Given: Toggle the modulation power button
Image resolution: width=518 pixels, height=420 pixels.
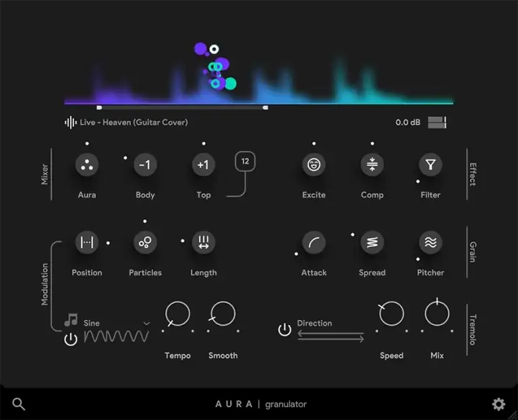Looking at the screenshot, I should tap(71, 339).
